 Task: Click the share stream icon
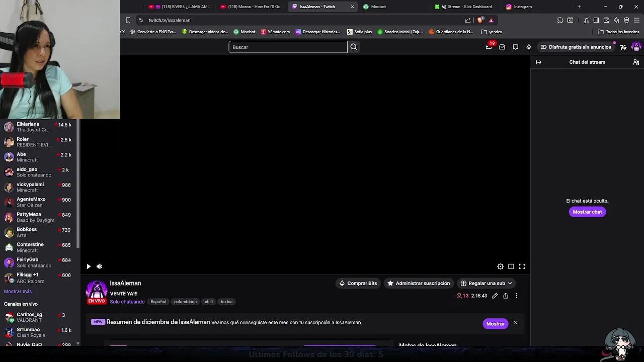pyautogui.click(x=506, y=296)
